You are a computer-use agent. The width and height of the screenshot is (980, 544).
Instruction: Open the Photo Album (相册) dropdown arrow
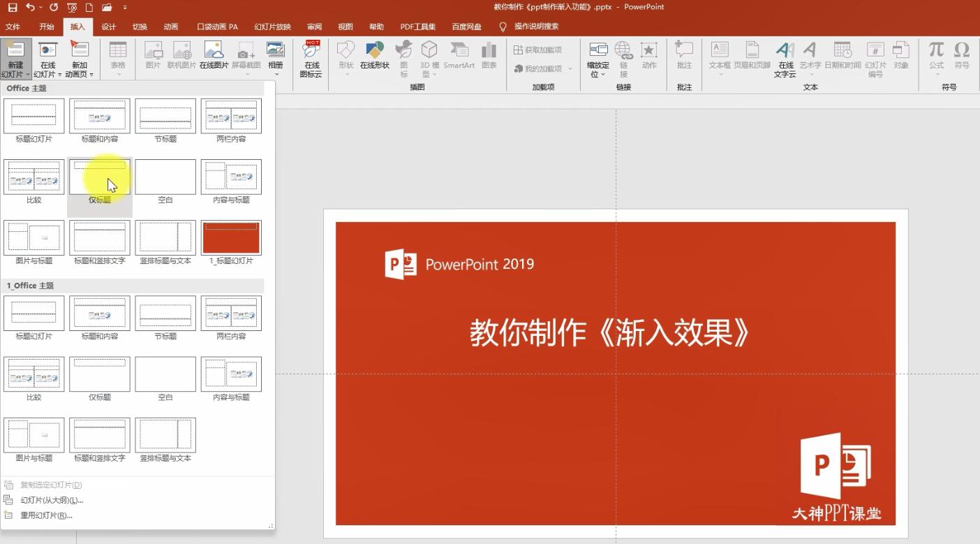[x=276, y=73]
